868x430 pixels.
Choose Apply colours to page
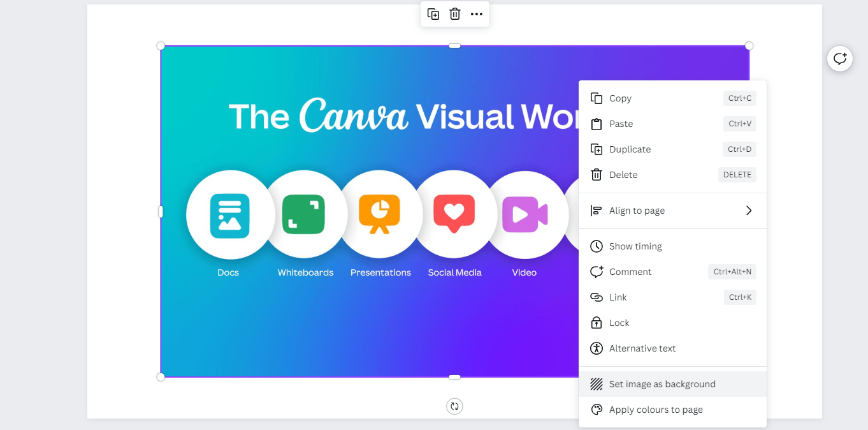[x=672, y=410]
